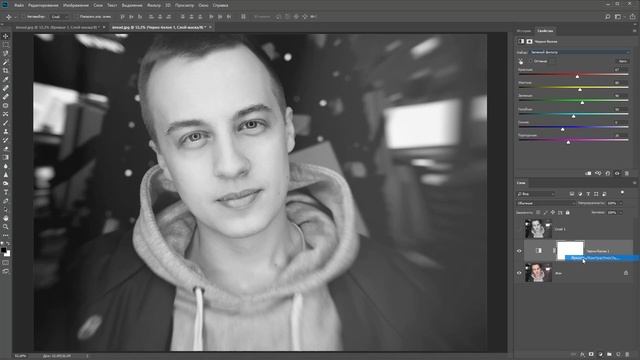Create a new group with the folder icon
This screenshot has height=360, width=640.
point(609,354)
